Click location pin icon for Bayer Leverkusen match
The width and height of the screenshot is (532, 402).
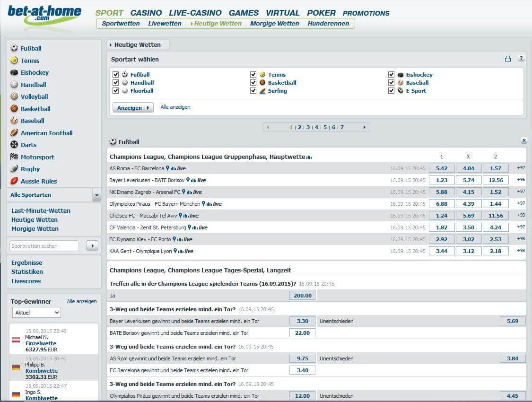pyautogui.click(x=188, y=180)
